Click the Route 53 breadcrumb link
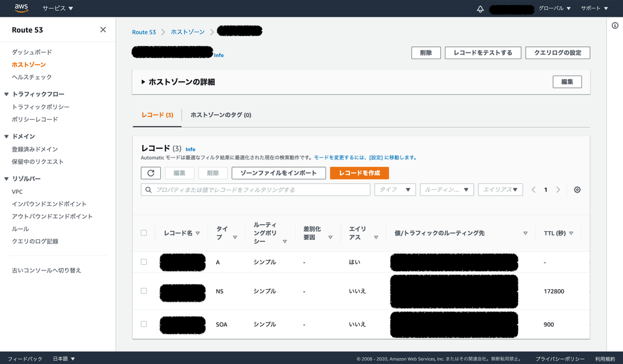623x364 pixels. tap(144, 32)
